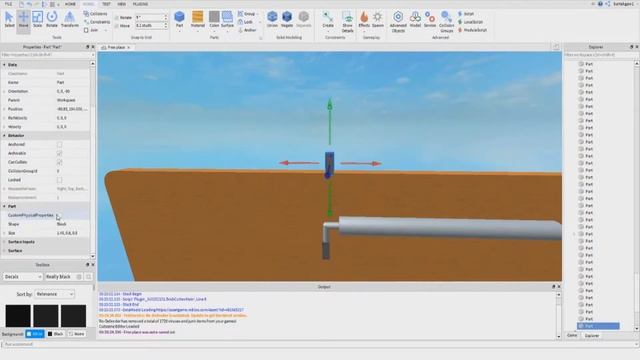Choose the Select tool in the ribbon
This screenshot has width=640, height=360.
click(9, 19)
